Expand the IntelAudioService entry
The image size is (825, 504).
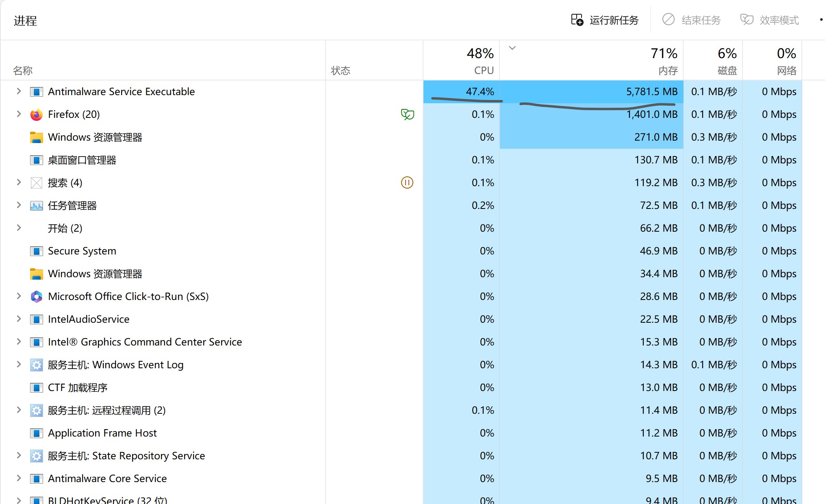coord(19,319)
